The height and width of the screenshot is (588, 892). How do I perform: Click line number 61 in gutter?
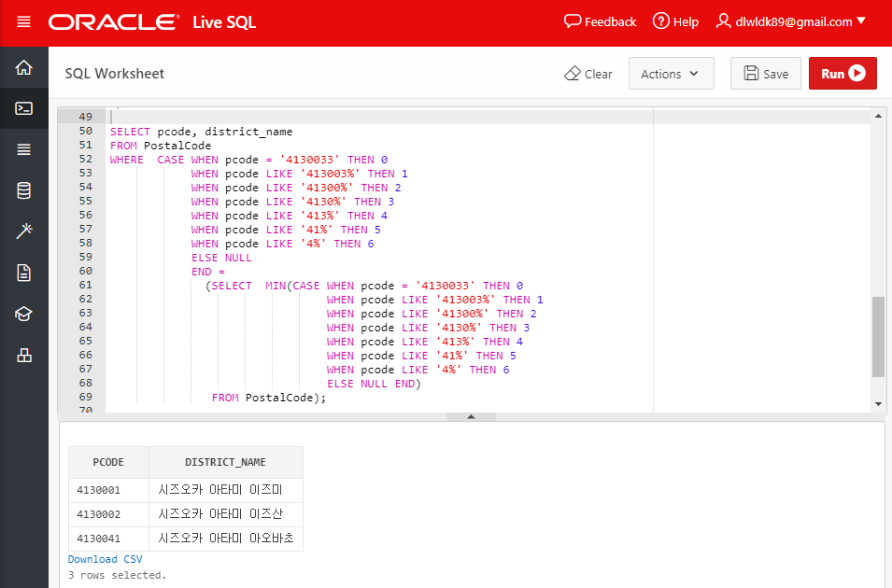coord(85,285)
